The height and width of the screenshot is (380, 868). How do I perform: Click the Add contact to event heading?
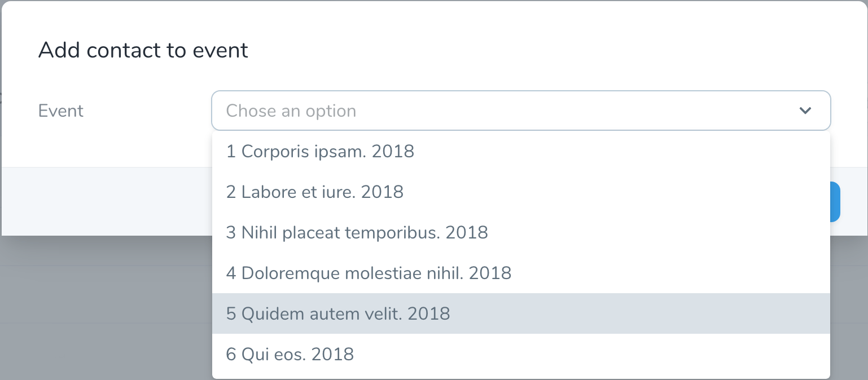tap(143, 50)
